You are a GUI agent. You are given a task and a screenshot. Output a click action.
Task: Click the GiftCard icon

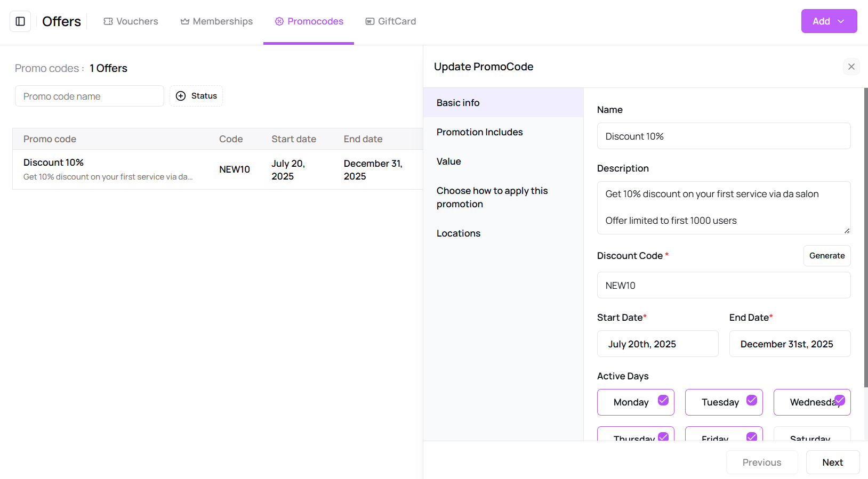(370, 21)
